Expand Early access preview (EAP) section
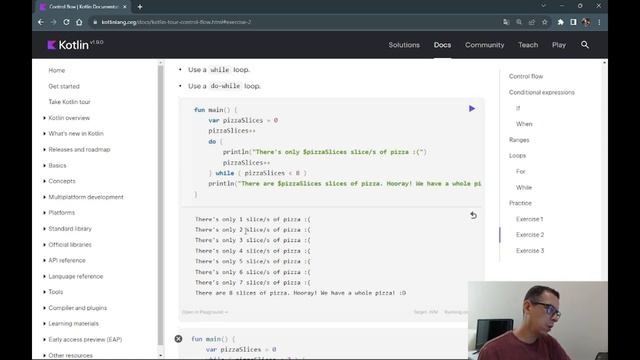Image resolution: width=640 pixels, height=360 pixels. 85,339
